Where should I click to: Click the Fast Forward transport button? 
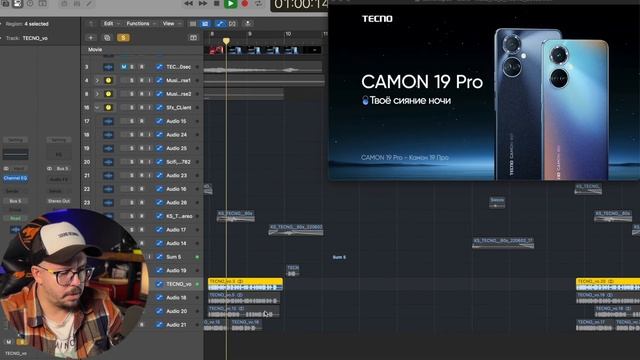point(202,3)
